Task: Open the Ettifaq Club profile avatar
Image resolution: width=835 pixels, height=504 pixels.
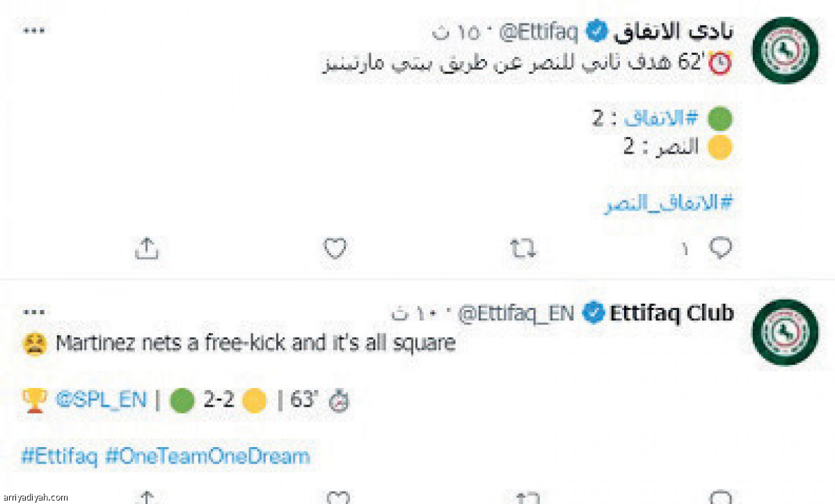Action: 786,332
